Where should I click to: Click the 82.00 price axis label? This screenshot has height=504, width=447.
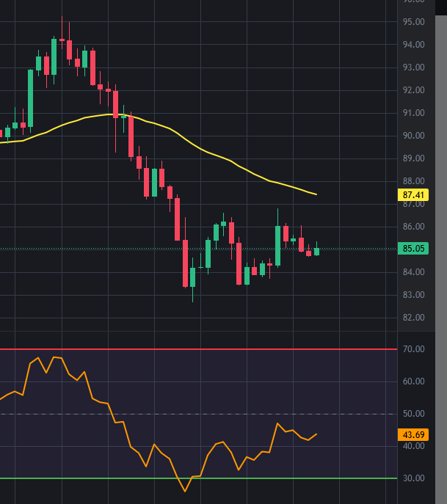[x=413, y=318]
